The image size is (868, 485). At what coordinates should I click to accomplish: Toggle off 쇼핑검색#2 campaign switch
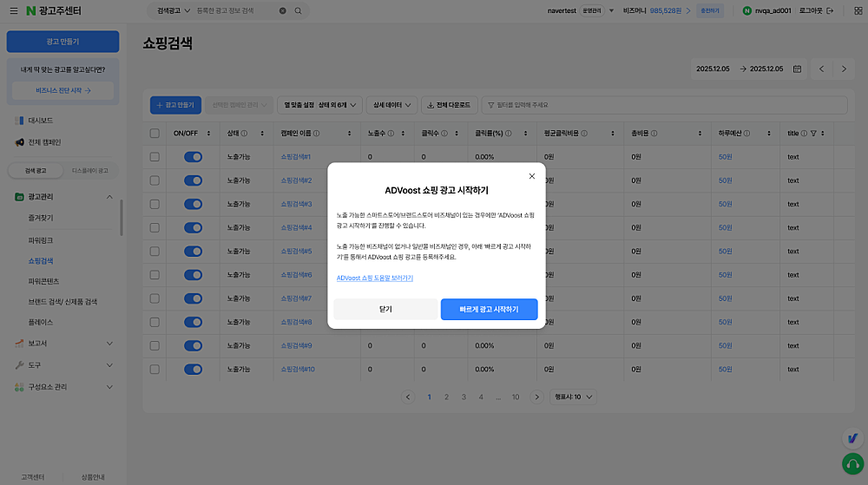[194, 180]
